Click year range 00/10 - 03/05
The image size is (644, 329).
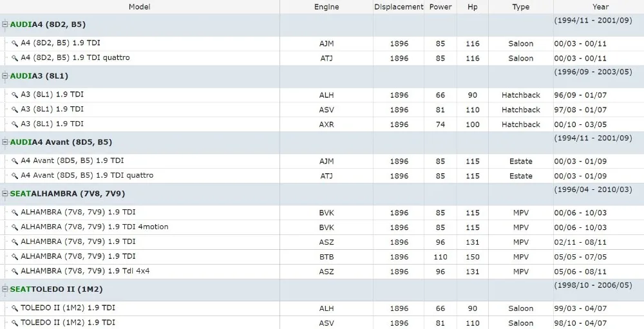[580, 124]
